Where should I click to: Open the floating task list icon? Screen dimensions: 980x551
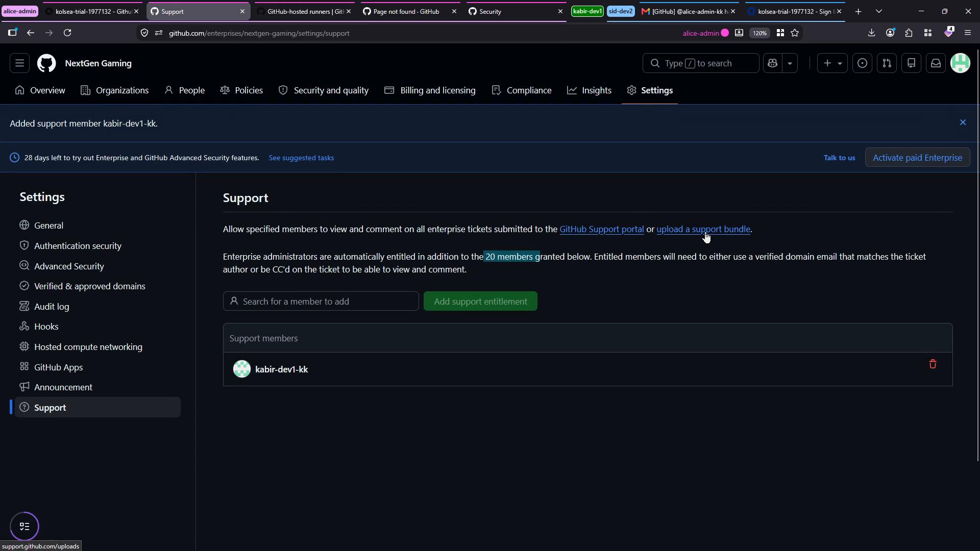24,526
